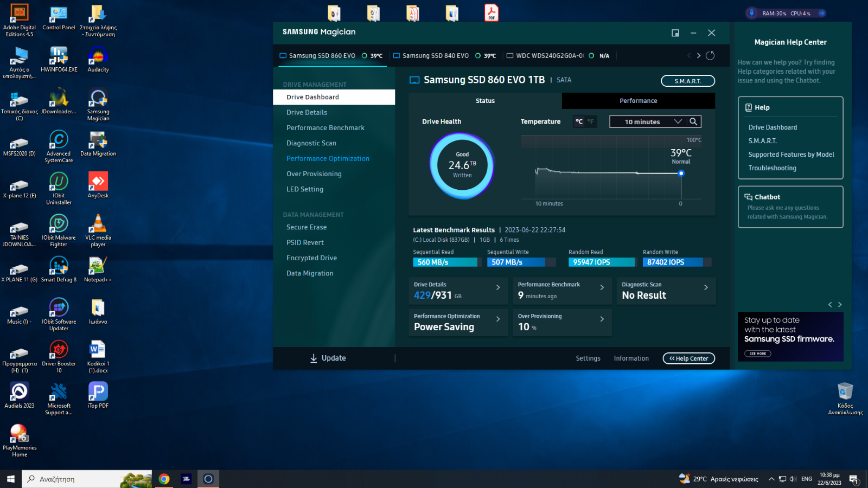The width and height of the screenshot is (868, 488).
Task: Expand the Performance Benchmark card arrow
Action: coord(602,287)
